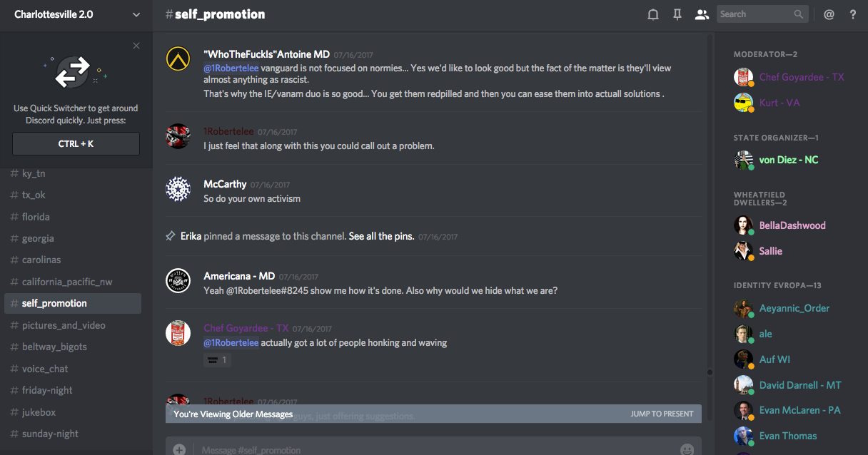The height and width of the screenshot is (455, 868).
Task: Open McCarthy's avatar profile
Action: (178, 189)
